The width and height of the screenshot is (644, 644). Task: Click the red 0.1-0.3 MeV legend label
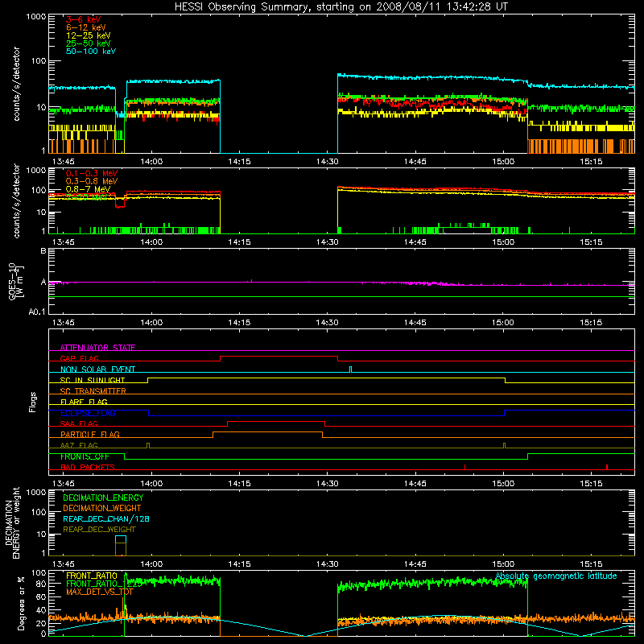(92, 173)
